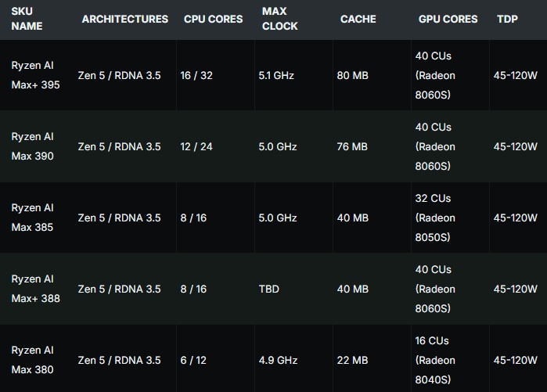The width and height of the screenshot is (547, 392).
Task: Select the Ryzen AI Max+ 395 cell
Action: pyautogui.click(x=35, y=76)
